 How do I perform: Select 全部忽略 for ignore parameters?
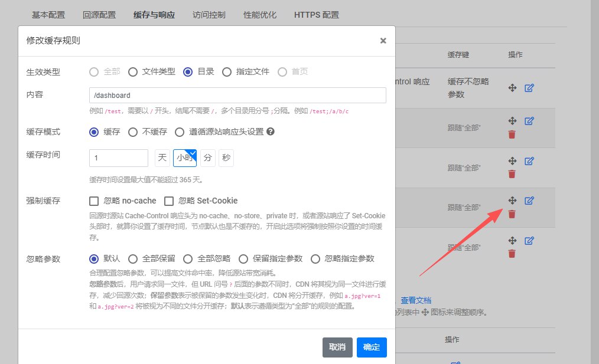(x=188, y=258)
